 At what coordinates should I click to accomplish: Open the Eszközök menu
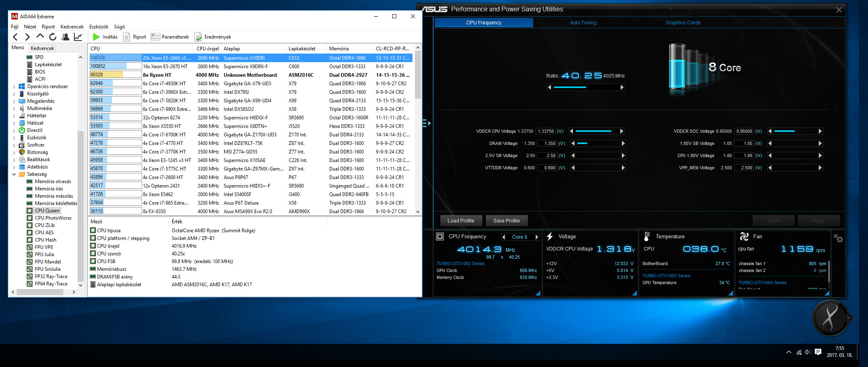click(x=99, y=27)
